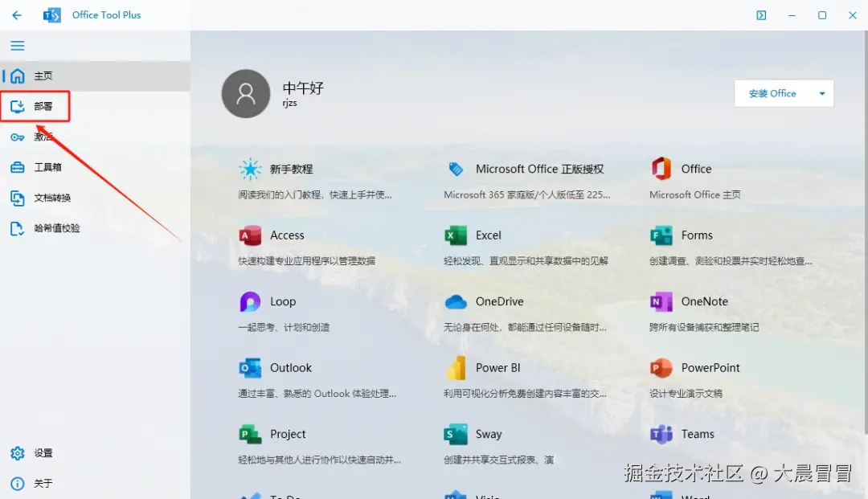Click the PowerPoint app icon
Image resolution: width=868 pixels, height=499 pixels.
(661, 368)
